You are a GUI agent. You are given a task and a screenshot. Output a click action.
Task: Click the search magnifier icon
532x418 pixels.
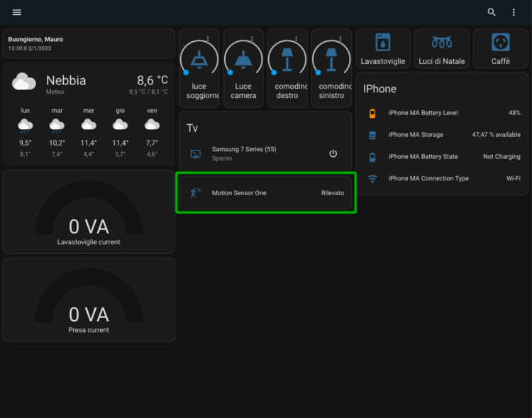coord(492,13)
